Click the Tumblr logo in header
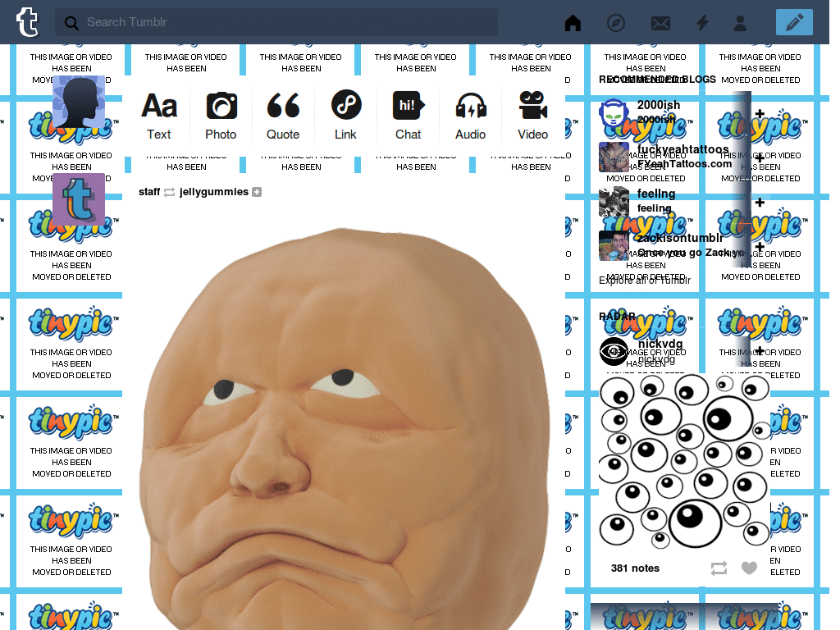This screenshot has width=840, height=630. tap(27, 22)
